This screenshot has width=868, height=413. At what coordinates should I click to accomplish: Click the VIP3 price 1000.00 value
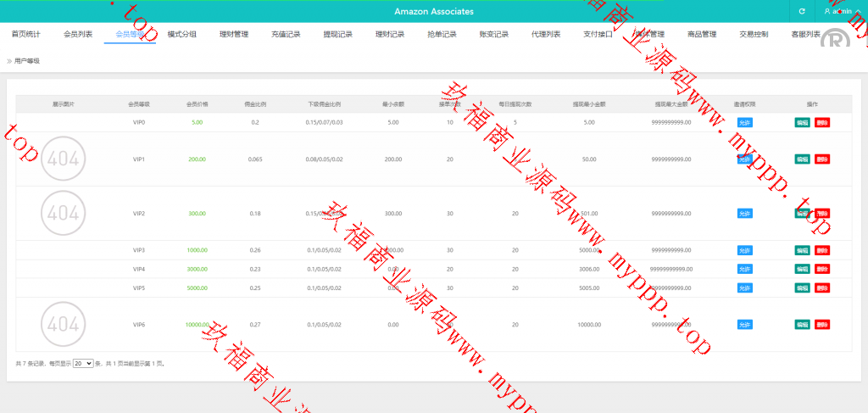(197, 250)
